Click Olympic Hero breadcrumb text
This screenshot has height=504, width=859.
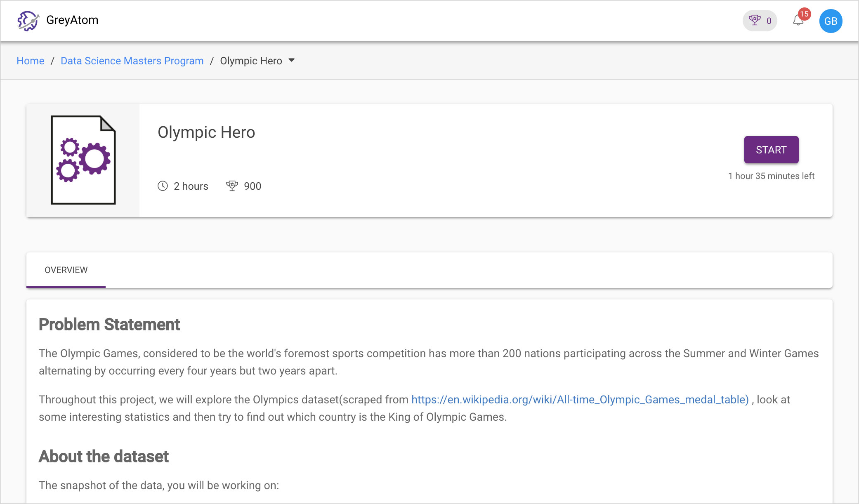pos(251,61)
